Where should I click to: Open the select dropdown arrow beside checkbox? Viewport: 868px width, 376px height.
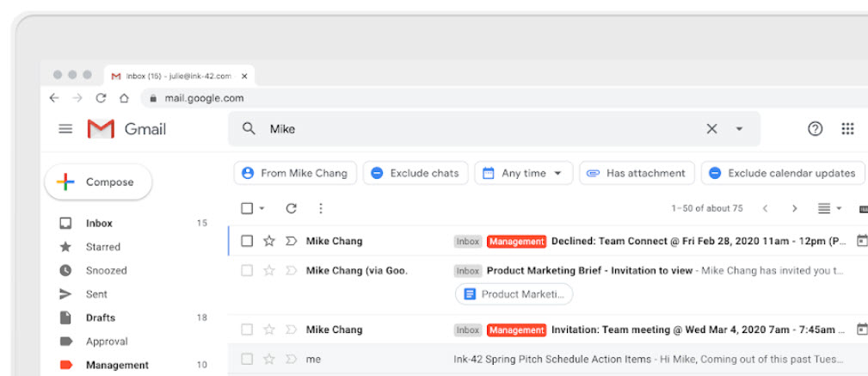point(262,209)
